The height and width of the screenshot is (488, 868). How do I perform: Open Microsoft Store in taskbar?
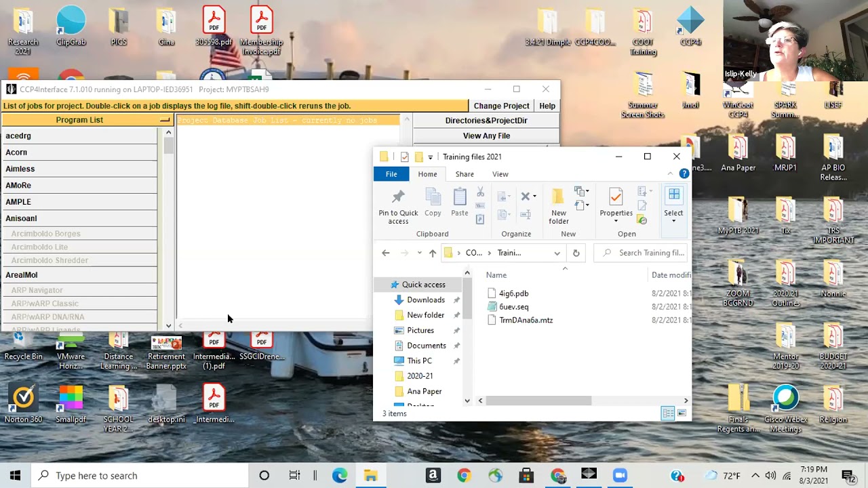[x=526, y=475]
